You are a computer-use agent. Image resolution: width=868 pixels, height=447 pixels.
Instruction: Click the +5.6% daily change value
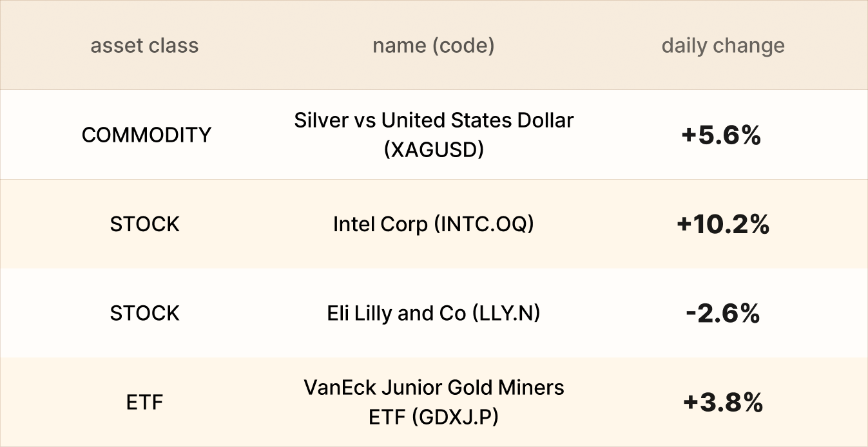point(722,135)
